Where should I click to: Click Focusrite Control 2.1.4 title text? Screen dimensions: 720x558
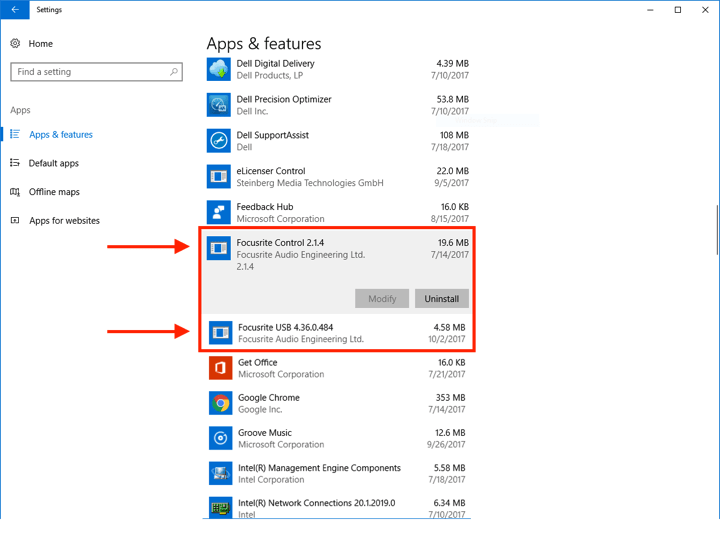pyautogui.click(x=280, y=242)
